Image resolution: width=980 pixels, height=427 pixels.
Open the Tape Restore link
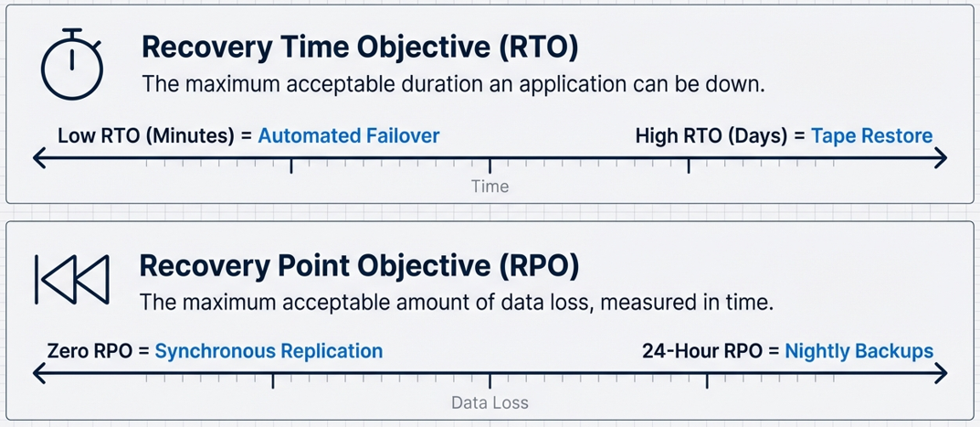[x=871, y=136]
